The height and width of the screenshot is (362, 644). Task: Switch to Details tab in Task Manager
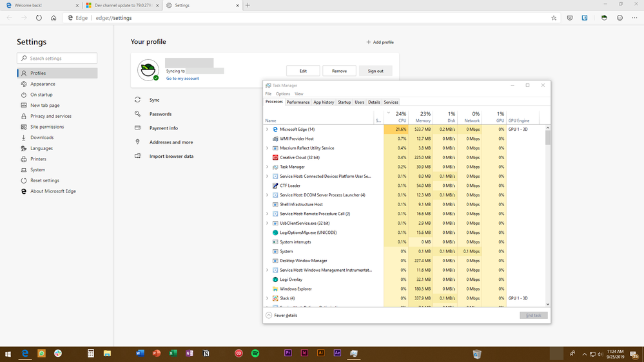pyautogui.click(x=374, y=102)
